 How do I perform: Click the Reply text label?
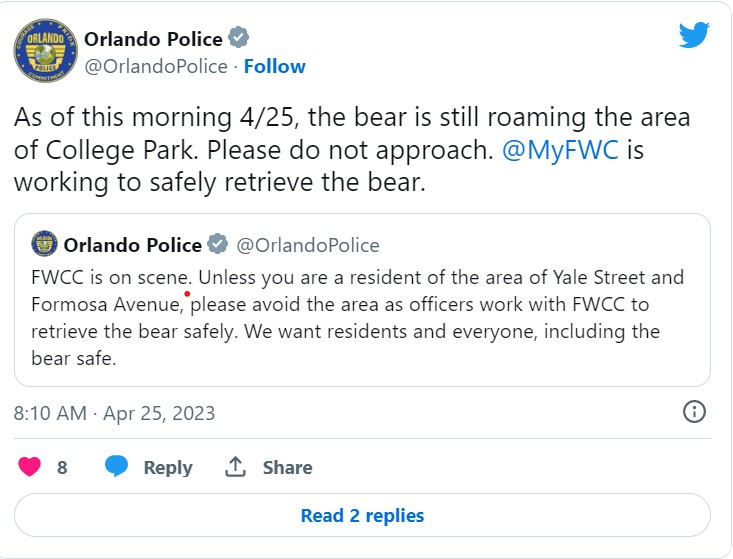pos(168,467)
